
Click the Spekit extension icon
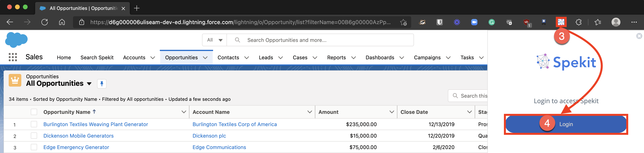(561, 22)
